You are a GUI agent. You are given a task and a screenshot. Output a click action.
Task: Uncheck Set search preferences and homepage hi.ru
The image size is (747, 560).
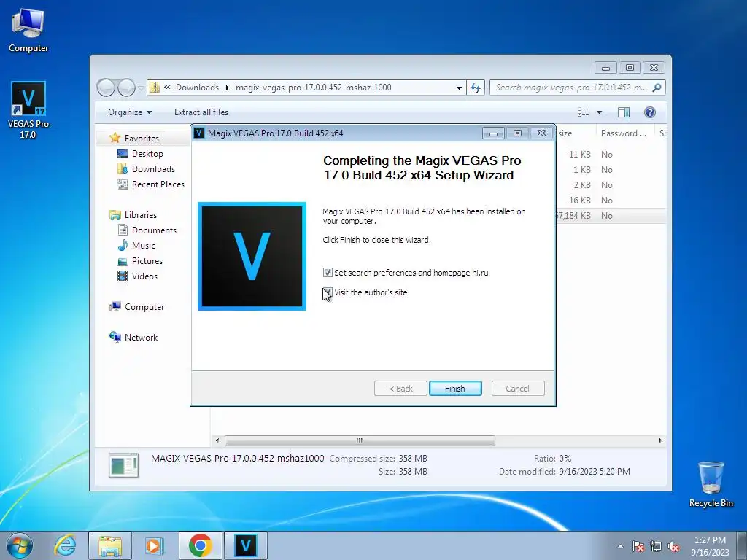328,273
